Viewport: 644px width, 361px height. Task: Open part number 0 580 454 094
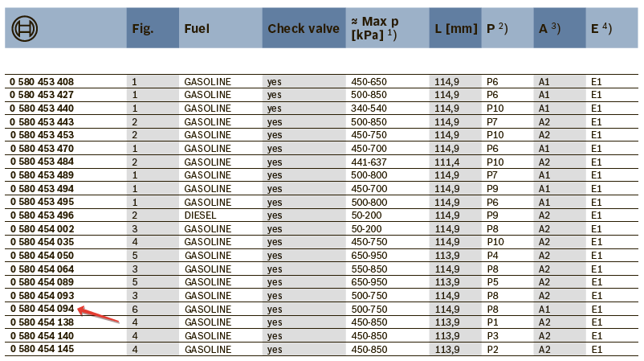coord(42,309)
